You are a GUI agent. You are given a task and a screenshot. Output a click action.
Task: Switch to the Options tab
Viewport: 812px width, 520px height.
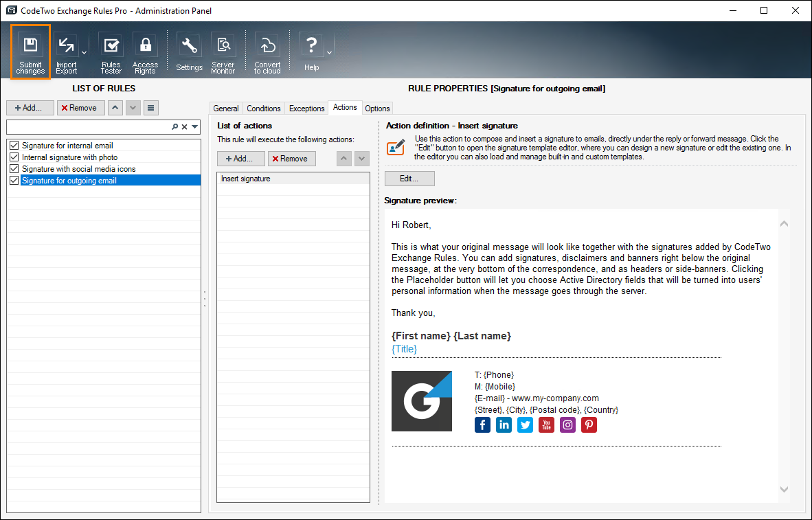(377, 109)
